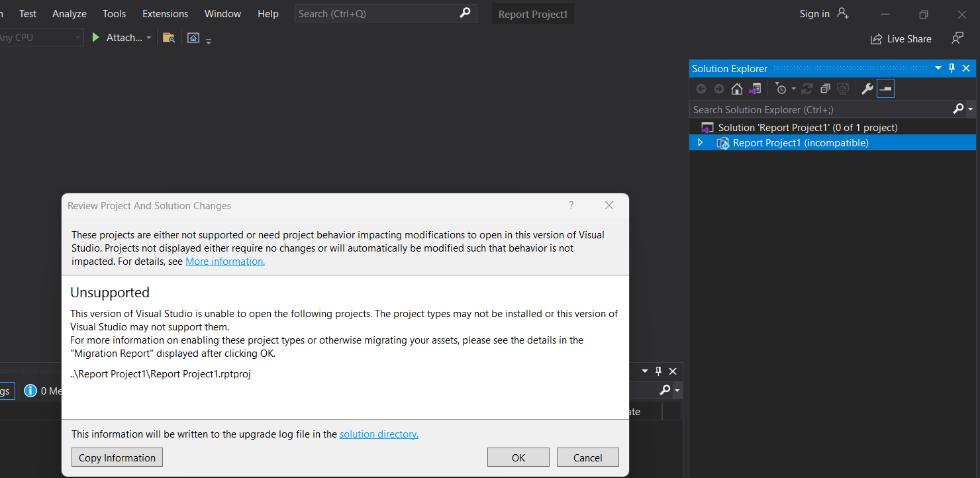Click the Solution Explorer search magnifier icon

tap(958, 109)
